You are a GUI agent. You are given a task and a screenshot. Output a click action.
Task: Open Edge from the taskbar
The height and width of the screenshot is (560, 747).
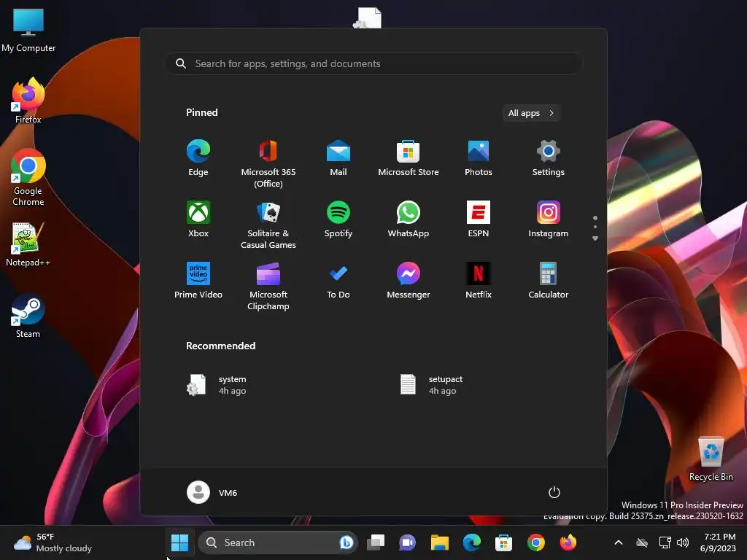pos(472,542)
